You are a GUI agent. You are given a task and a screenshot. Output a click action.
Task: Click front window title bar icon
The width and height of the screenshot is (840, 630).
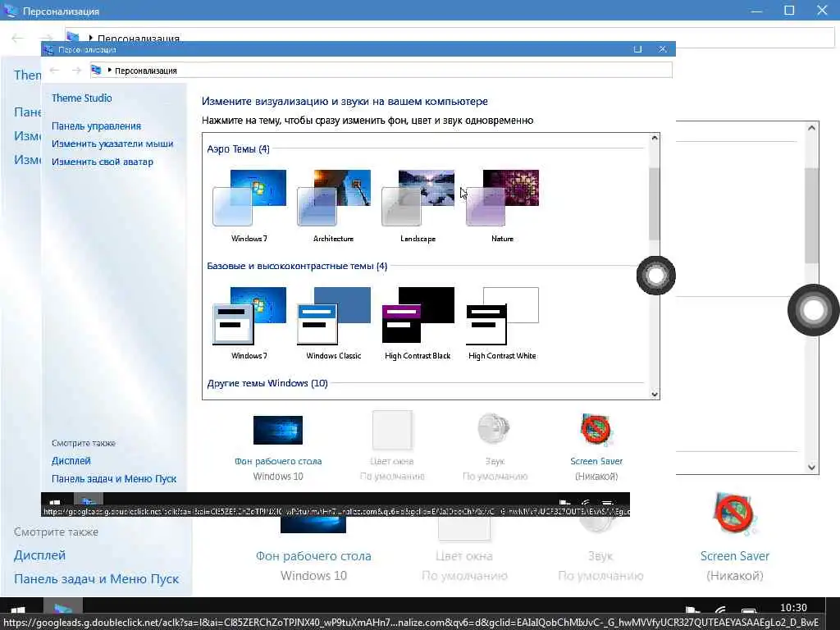tap(48, 50)
